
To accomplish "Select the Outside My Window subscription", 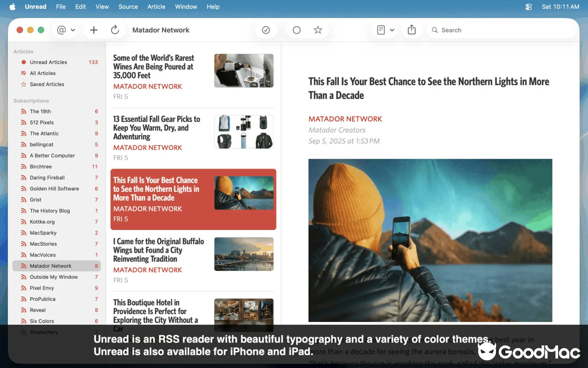I will coord(57,277).
